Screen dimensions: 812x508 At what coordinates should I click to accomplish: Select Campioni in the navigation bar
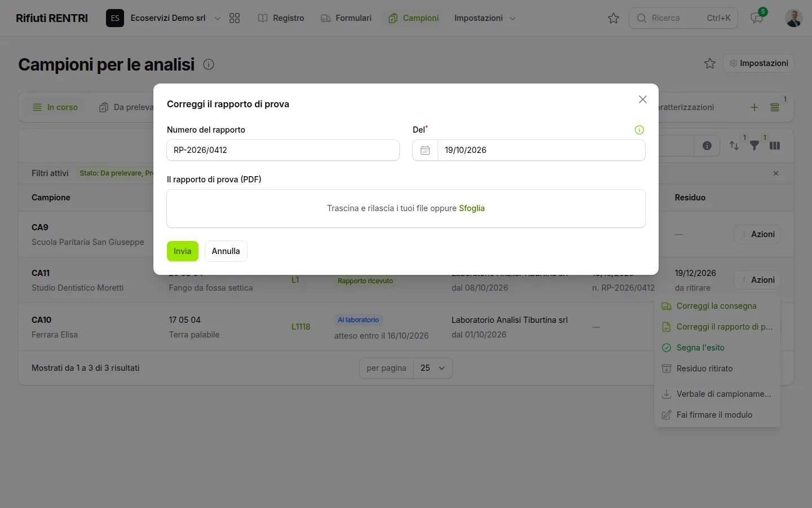tap(413, 18)
